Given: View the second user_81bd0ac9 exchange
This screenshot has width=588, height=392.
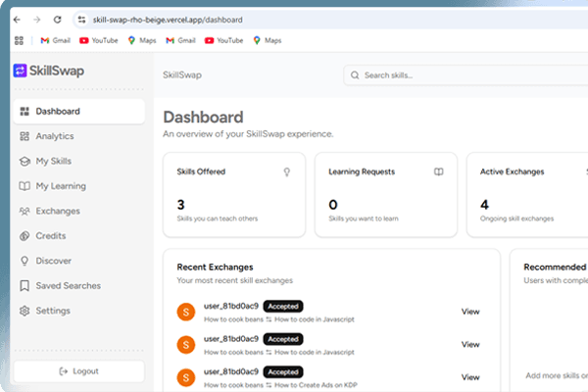Looking at the screenshot, I should [x=470, y=344].
